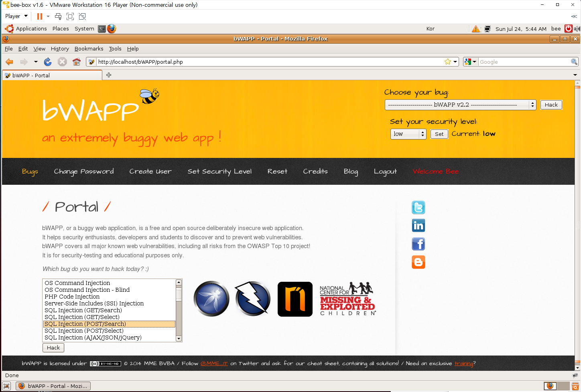Click the OWASP wasp logo
This screenshot has width=581, height=392.
pyautogui.click(x=211, y=299)
